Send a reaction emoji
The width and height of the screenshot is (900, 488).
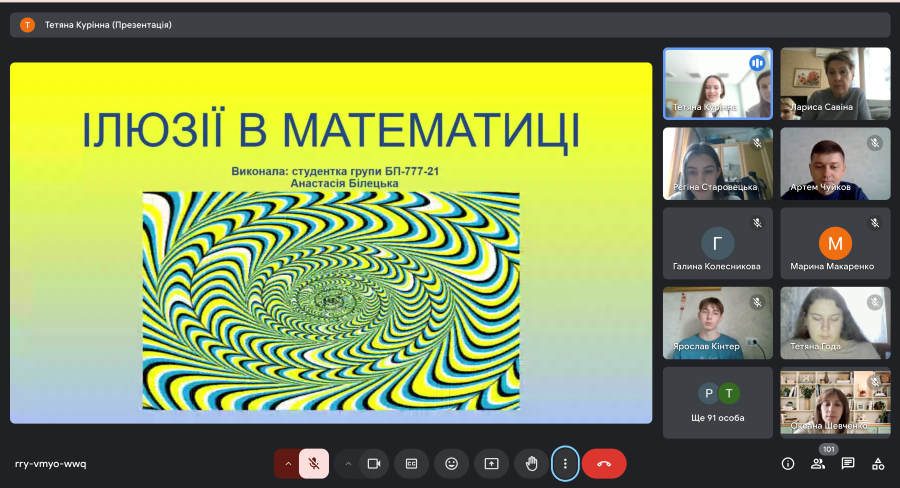point(452,463)
